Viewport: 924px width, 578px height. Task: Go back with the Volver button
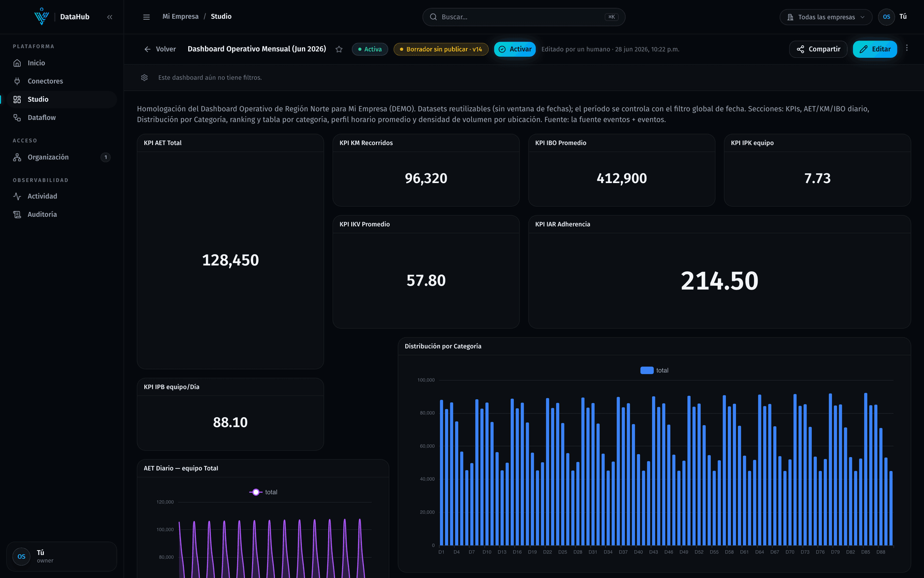(160, 49)
